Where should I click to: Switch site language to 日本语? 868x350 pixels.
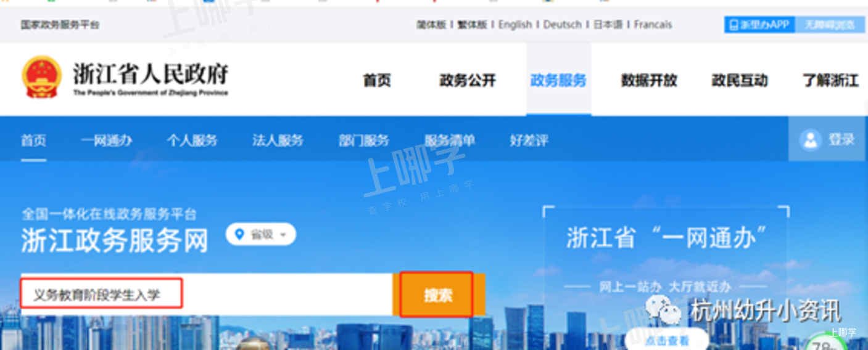pos(608,25)
